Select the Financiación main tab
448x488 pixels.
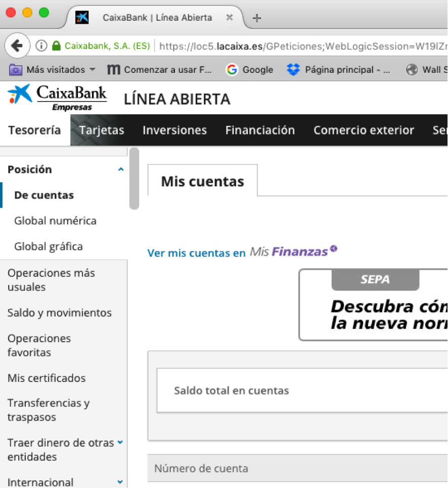(x=260, y=130)
